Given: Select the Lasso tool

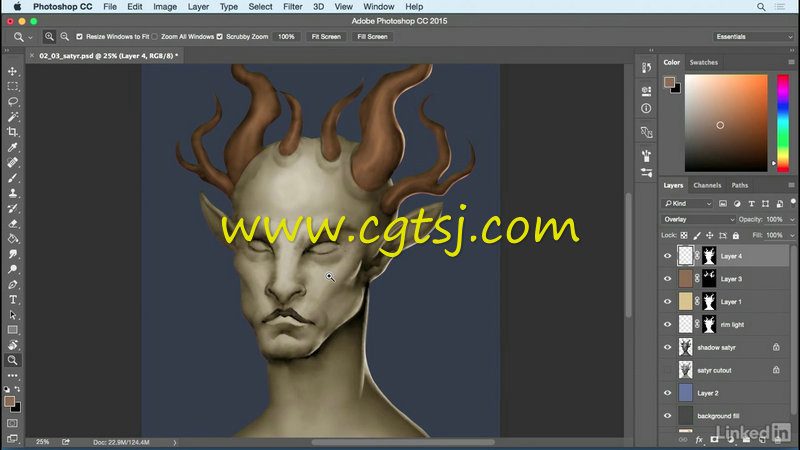Looking at the screenshot, I should coord(13,102).
